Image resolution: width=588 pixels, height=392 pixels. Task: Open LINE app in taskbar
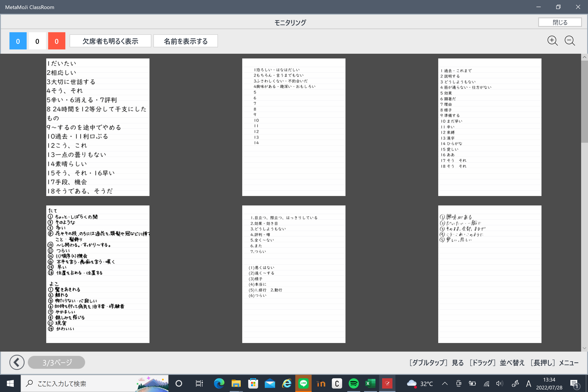(x=303, y=383)
